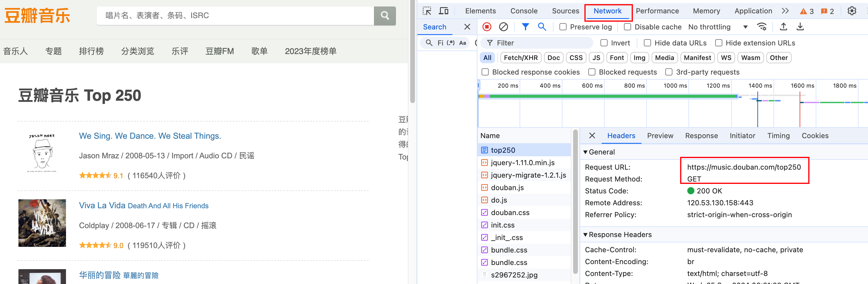Collapse the General section in Headers
Image resolution: width=868 pixels, height=284 pixels.
[585, 152]
